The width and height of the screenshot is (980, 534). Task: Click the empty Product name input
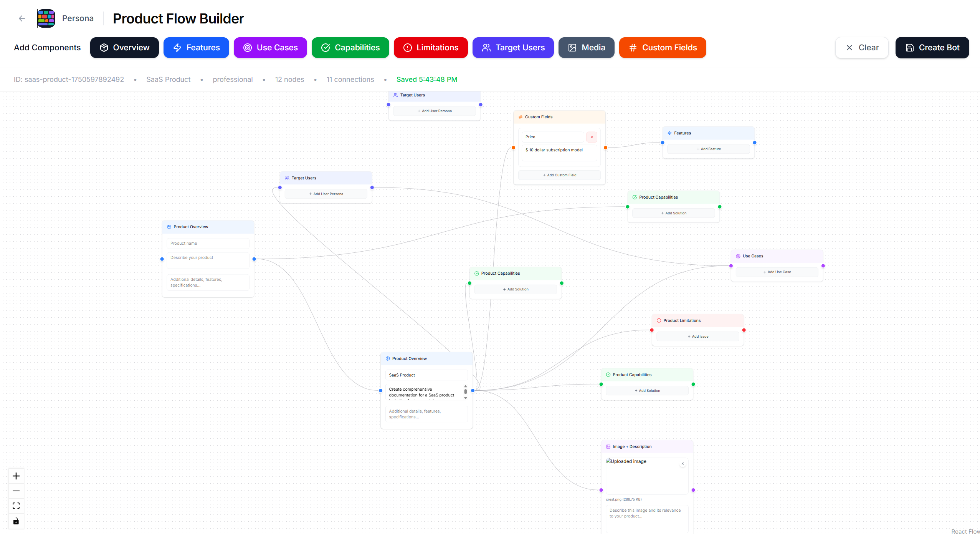click(x=208, y=243)
